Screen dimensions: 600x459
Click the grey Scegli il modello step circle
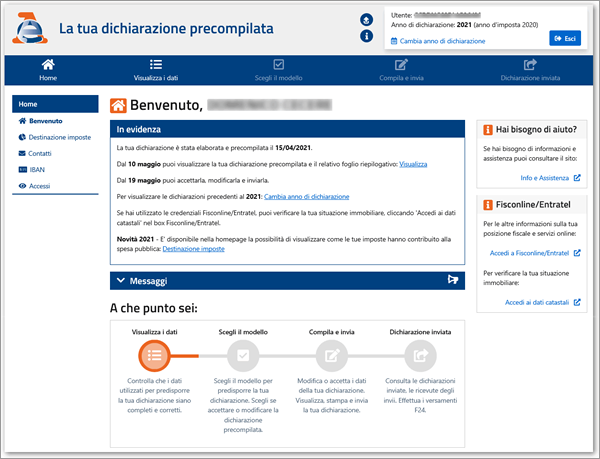click(x=243, y=356)
